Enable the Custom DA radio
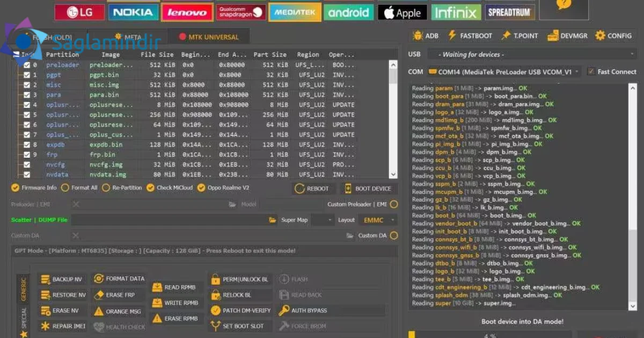Image resolution: width=644 pixels, height=338 pixels. (394, 236)
